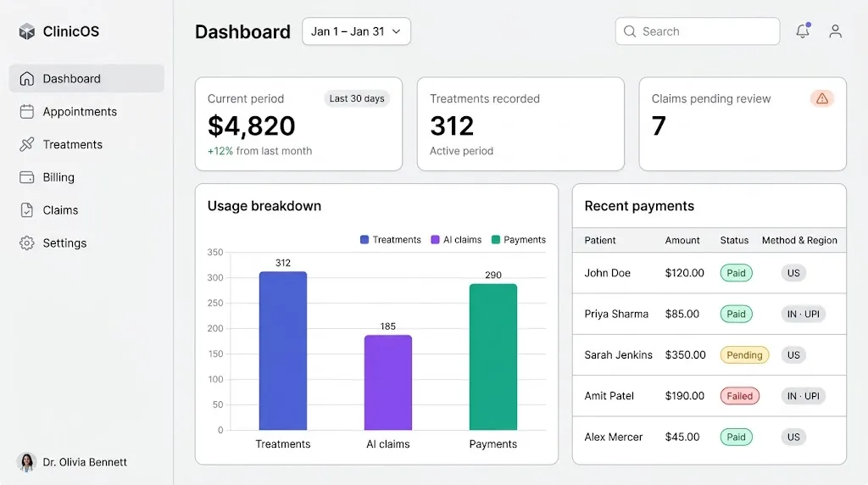Click the claims warning triangle icon
Screen dimensions: 868x485
pos(822,98)
